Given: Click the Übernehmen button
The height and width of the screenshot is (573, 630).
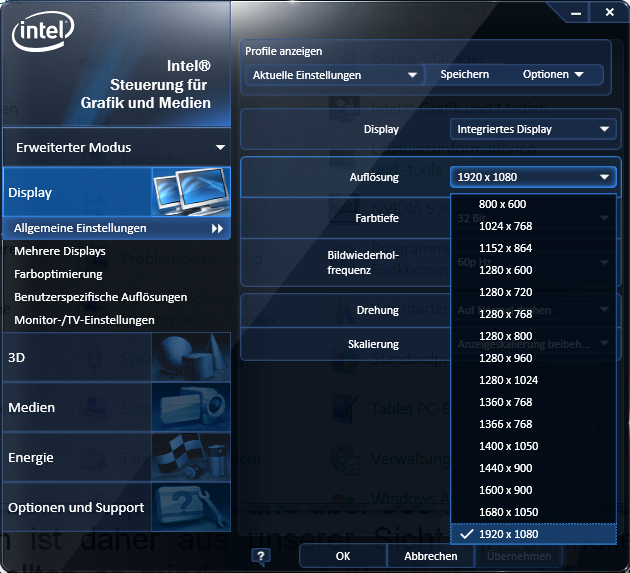Looking at the screenshot, I should [519, 556].
